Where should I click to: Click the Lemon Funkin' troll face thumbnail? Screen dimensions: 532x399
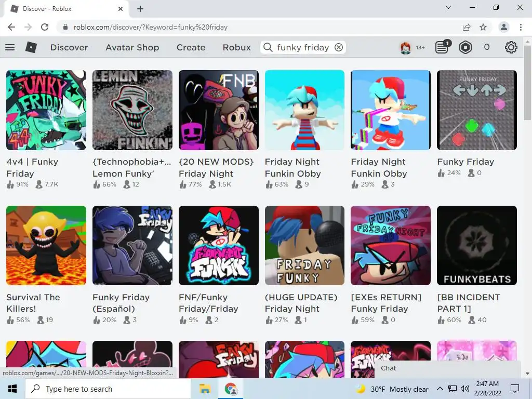point(132,110)
